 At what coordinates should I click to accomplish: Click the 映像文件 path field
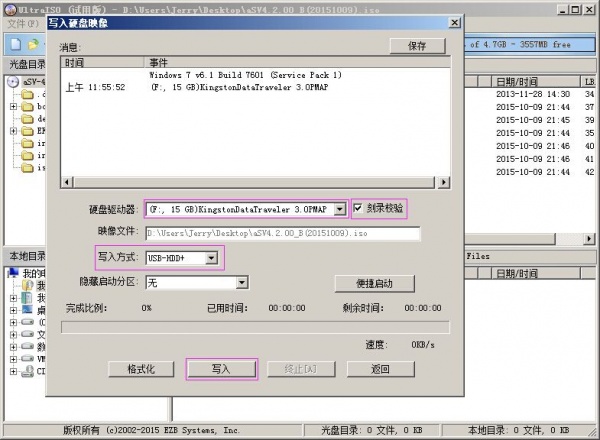click(282, 233)
